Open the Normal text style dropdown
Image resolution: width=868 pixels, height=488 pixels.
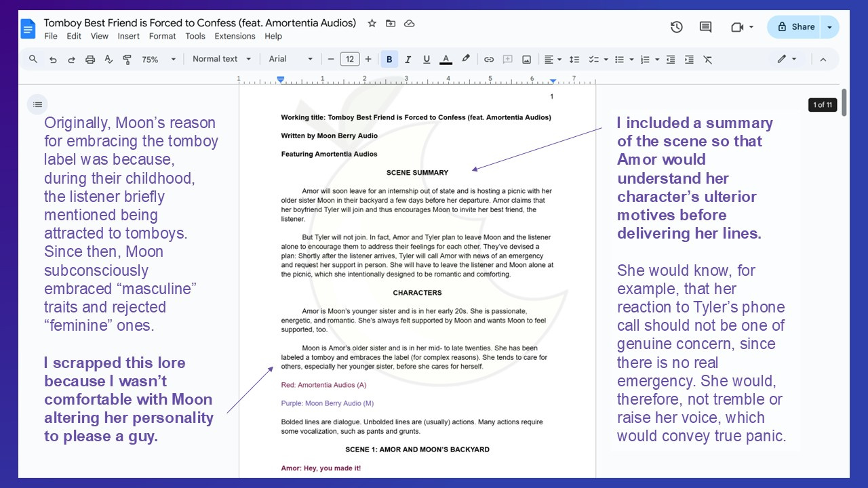coord(222,59)
